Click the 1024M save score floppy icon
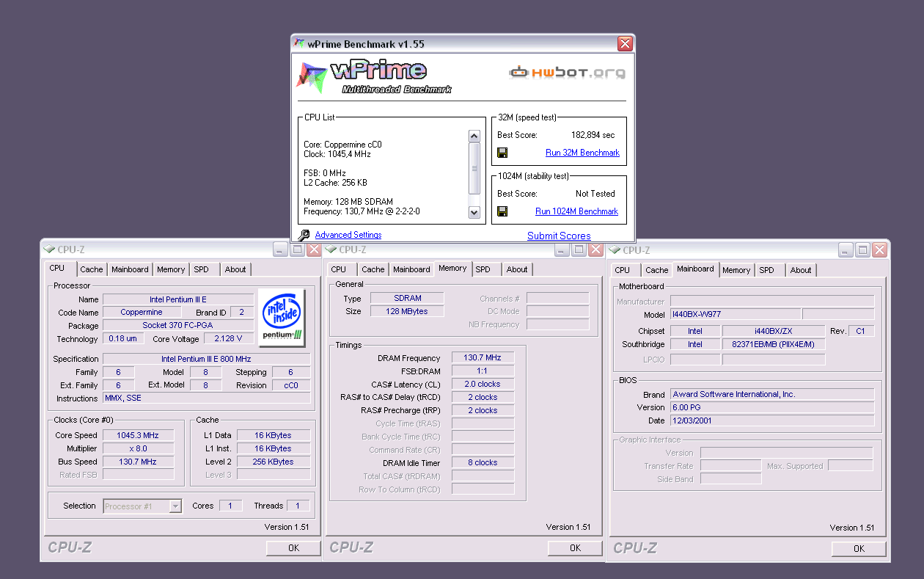The width and height of the screenshot is (924, 579). [x=502, y=211]
